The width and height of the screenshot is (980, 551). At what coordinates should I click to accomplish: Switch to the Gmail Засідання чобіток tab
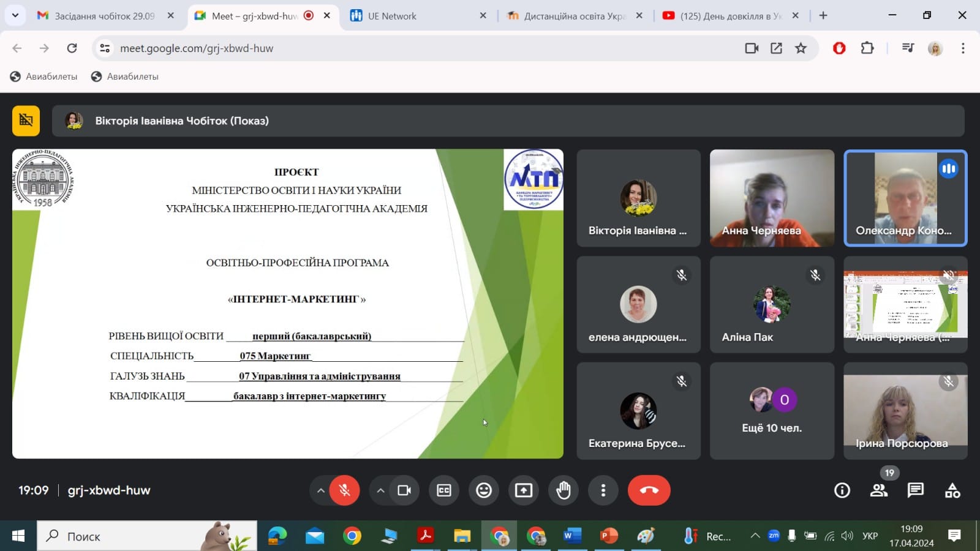[104, 16]
